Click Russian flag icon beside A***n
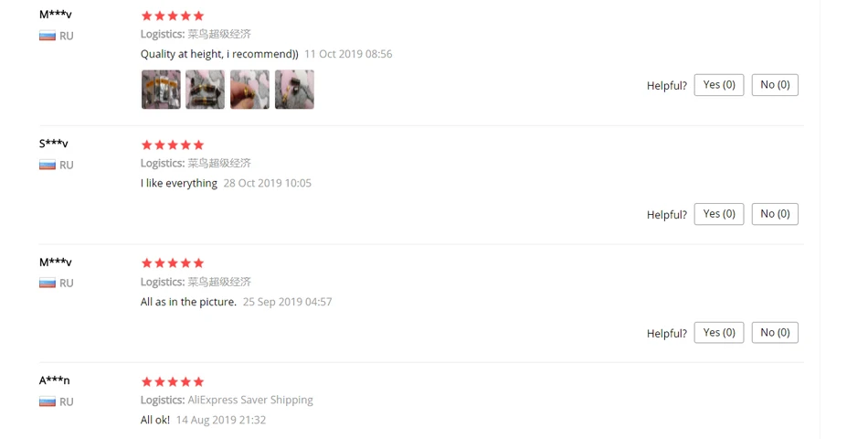This screenshot has width=868, height=439. click(48, 402)
